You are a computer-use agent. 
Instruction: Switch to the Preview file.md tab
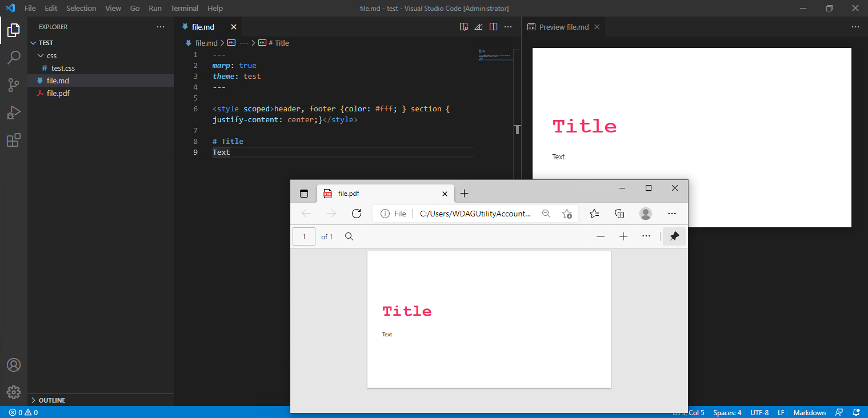coord(563,26)
